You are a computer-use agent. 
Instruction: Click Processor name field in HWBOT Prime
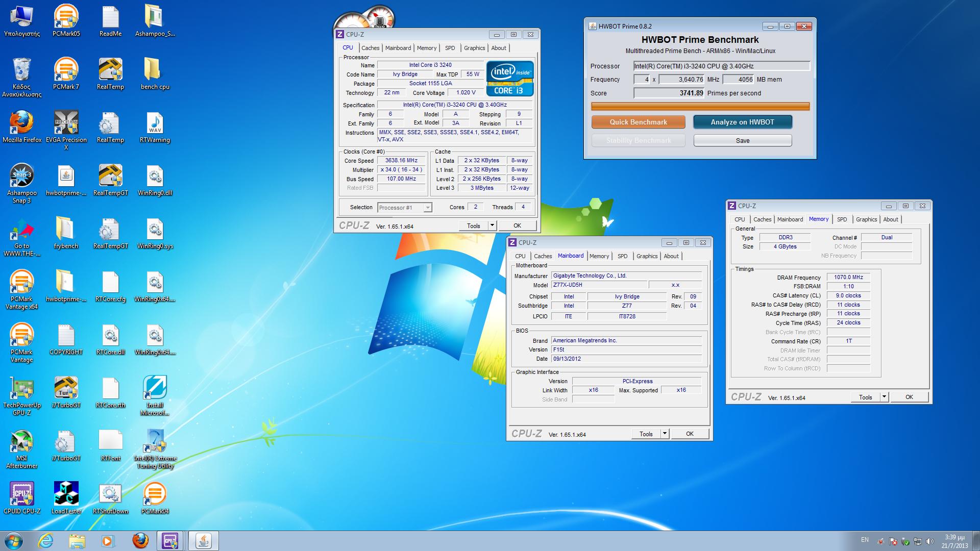pyautogui.click(x=722, y=66)
